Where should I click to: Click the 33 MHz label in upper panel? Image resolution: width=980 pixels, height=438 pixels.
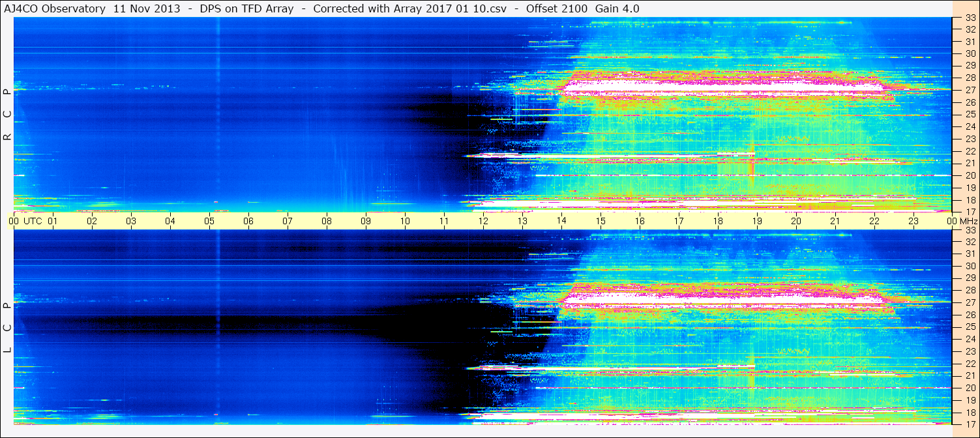(x=970, y=18)
